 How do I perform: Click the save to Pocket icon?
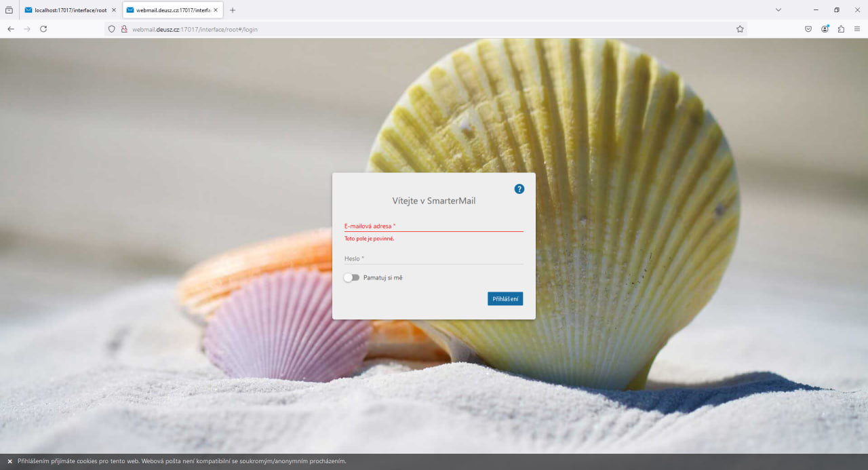click(808, 29)
